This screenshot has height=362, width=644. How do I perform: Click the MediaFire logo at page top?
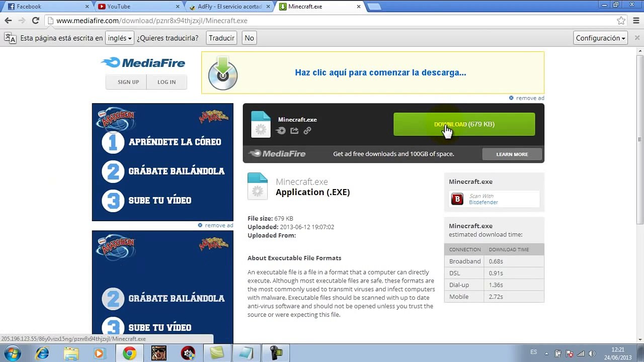click(x=143, y=63)
